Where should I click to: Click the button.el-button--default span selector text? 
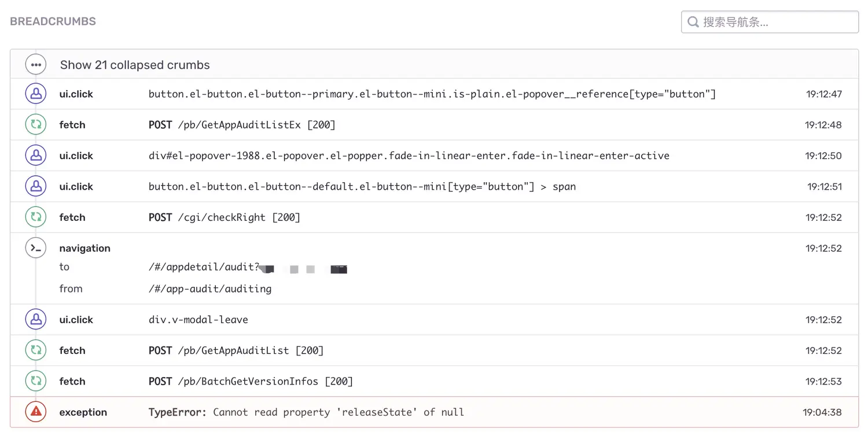[362, 187]
